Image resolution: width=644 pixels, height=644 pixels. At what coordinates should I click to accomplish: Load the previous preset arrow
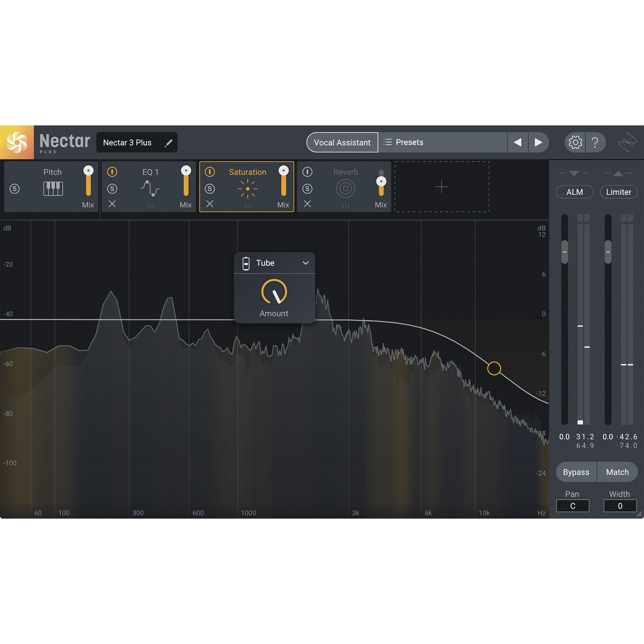tap(518, 142)
